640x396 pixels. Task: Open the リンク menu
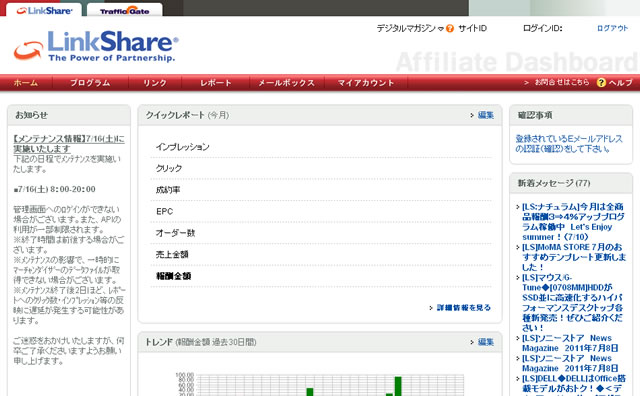[155, 83]
